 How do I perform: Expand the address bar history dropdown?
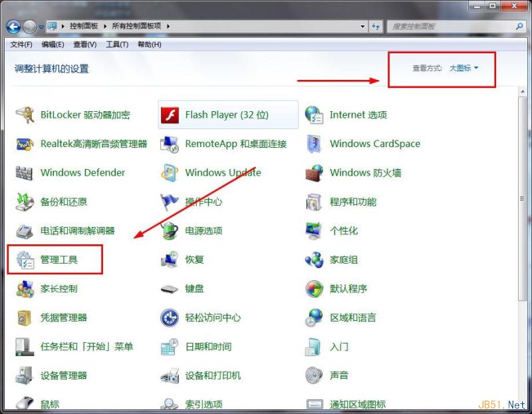coord(363,27)
